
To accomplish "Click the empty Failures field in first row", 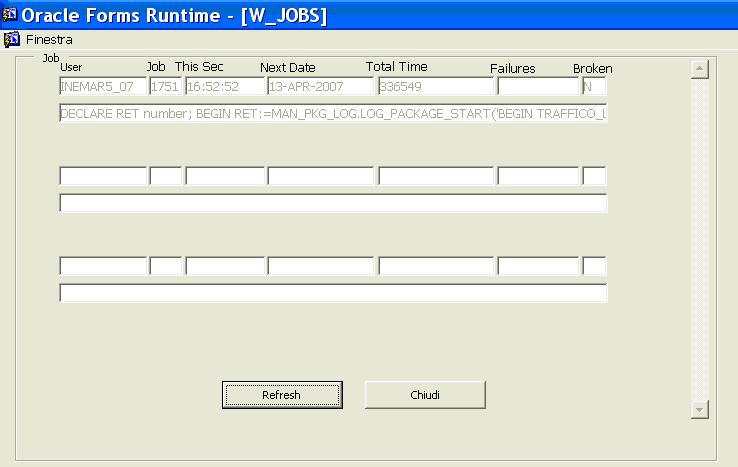I will (538, 86).
